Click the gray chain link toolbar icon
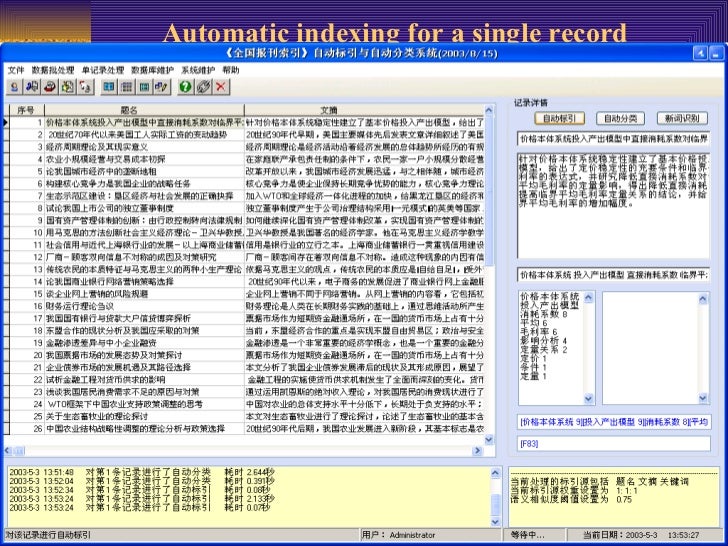Image resolution: width=728 pixels, height=546 pixels. point(203,87)
